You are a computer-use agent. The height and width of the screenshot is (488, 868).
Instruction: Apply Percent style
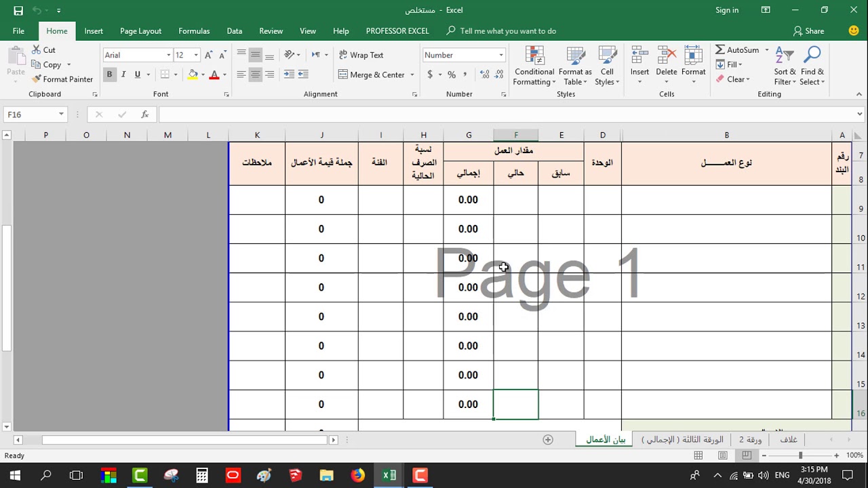(452, 75)
